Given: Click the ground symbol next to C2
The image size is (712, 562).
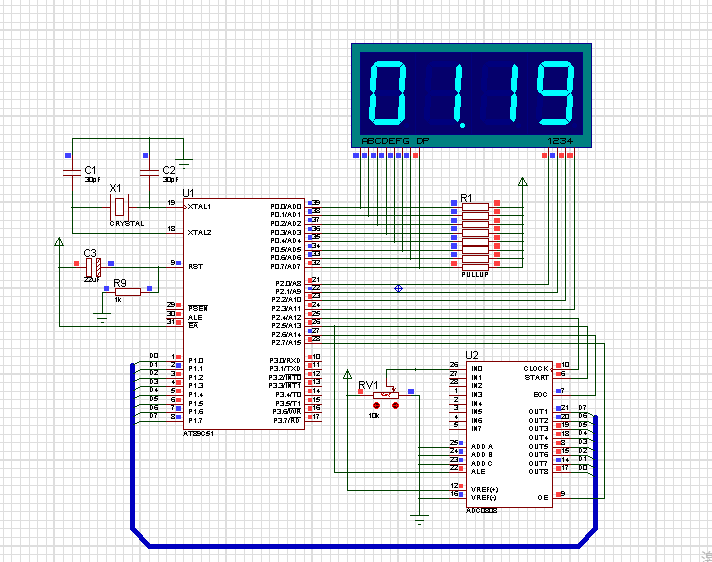Looking at the screenshot, I should tap(183, 163).
